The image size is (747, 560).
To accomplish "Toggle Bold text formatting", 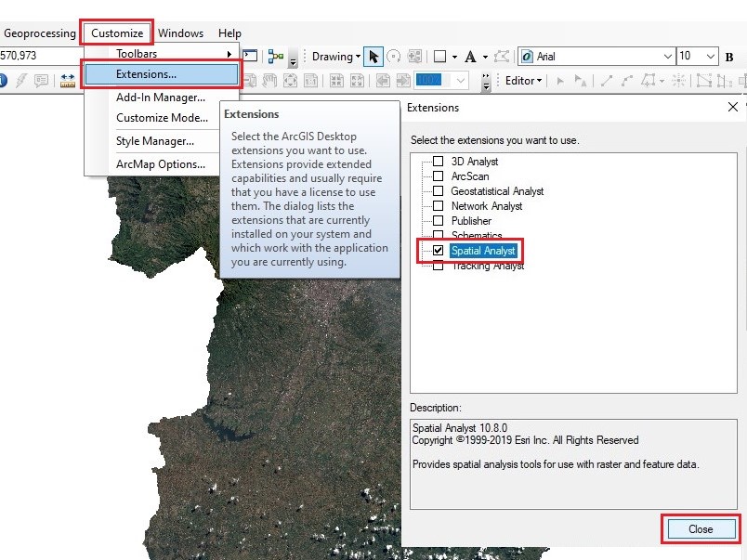I will [729, 57].
